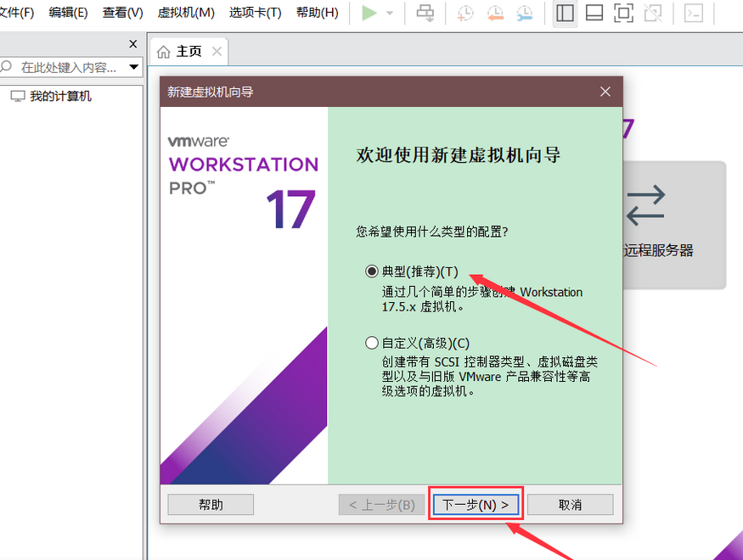Viewport: 743px width, 560px height.
Task: Expand the library search dropdown arrow
Action: pos(132,66)
